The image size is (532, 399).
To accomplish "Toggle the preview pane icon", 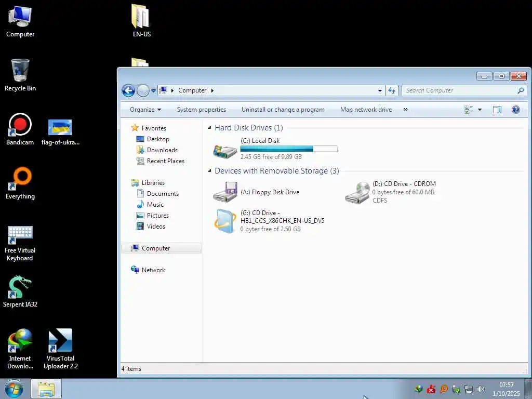I will click(497, 110).
